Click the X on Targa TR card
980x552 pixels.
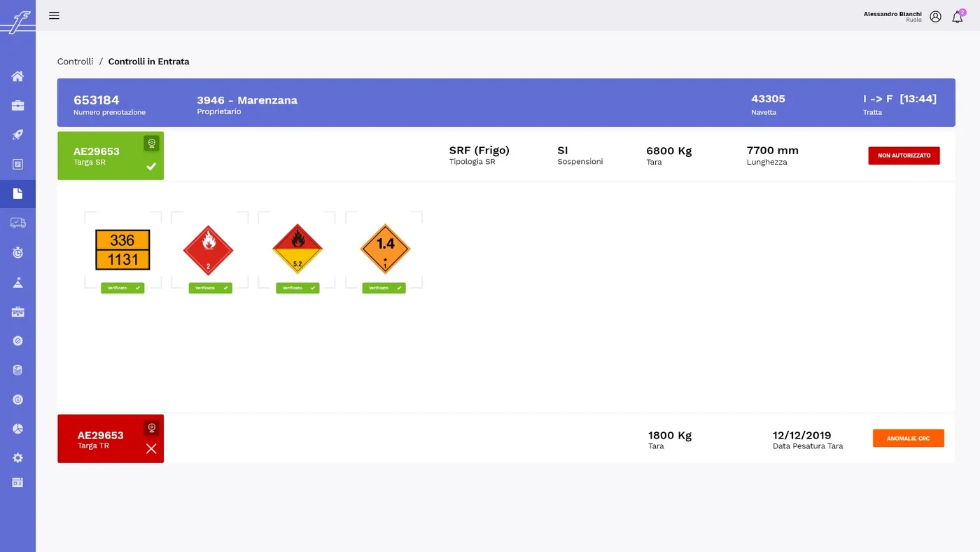151,449
